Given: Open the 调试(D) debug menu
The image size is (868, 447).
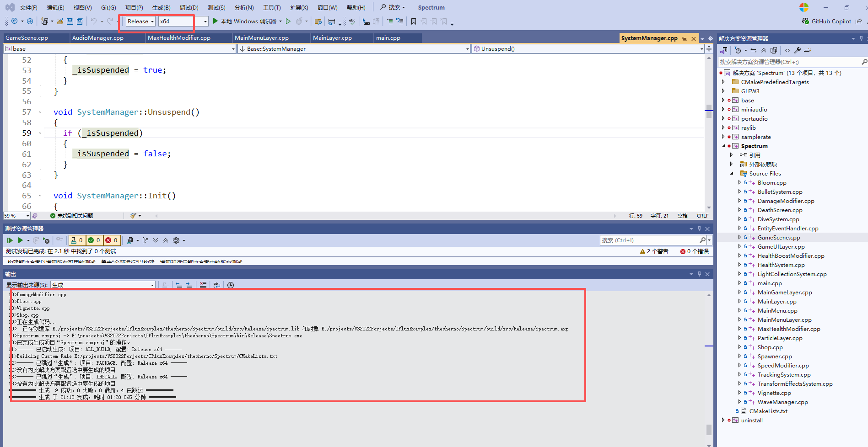Looking at the screenshot, I should coord(189,7).
